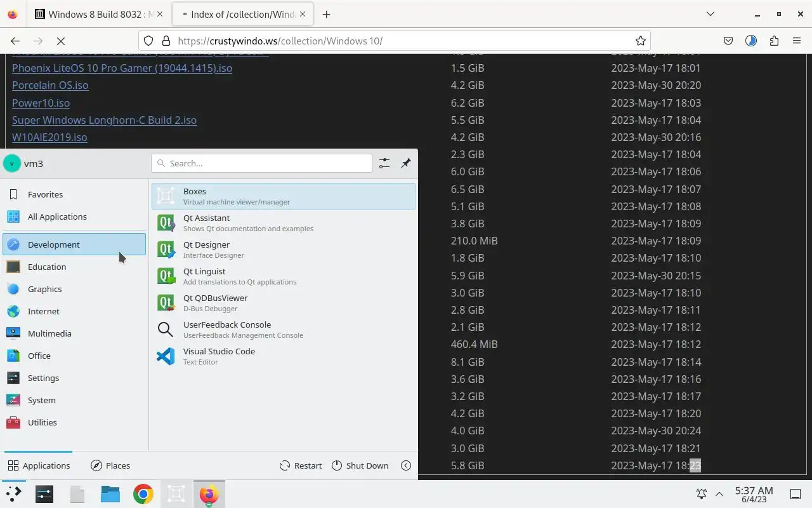Open Visual Studio Code
This screenshot has height=508, width=812.
283,356
